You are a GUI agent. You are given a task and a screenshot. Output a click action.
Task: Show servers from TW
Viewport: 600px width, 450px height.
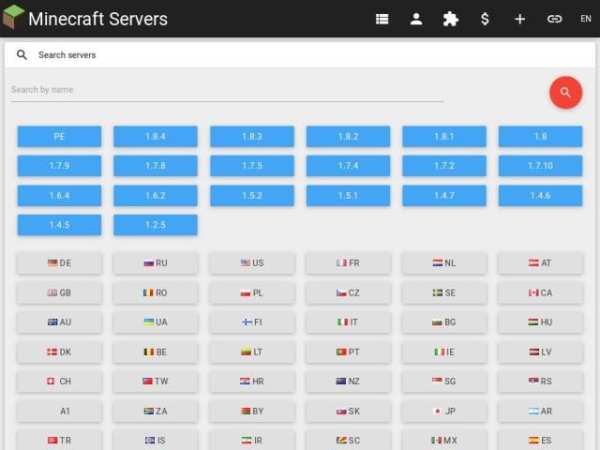click(155, 382)
